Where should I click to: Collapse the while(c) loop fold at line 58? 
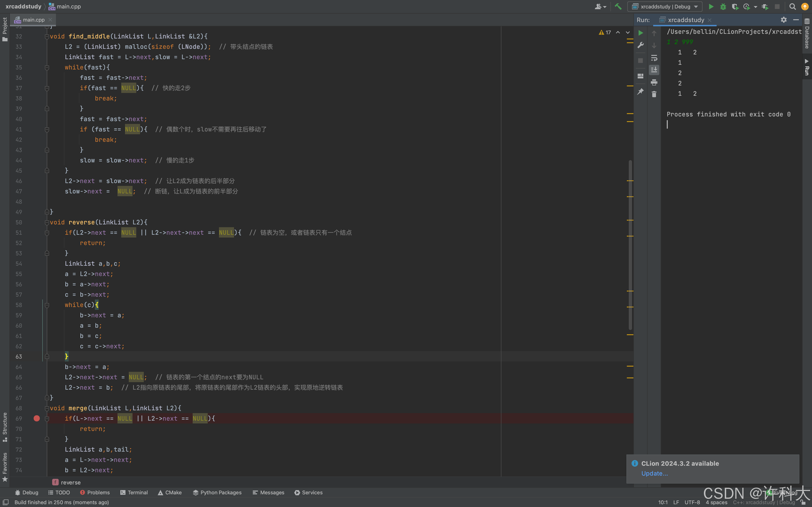47,305
